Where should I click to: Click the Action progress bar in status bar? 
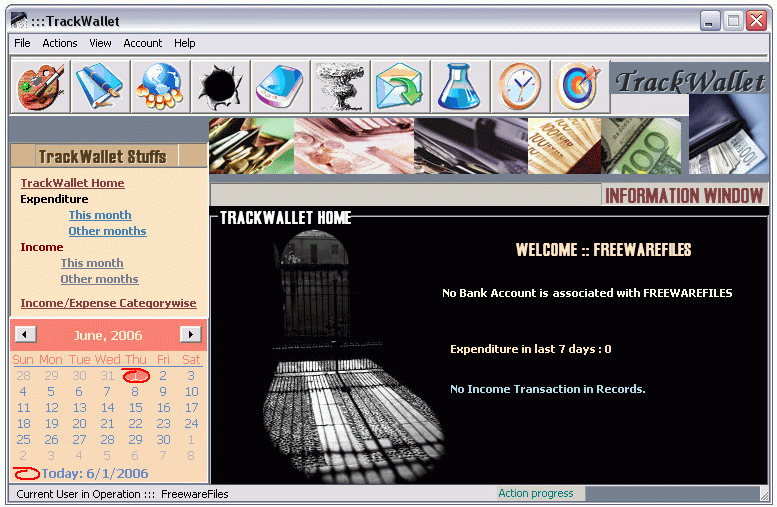pyautogui.click(x=671, y=494)
